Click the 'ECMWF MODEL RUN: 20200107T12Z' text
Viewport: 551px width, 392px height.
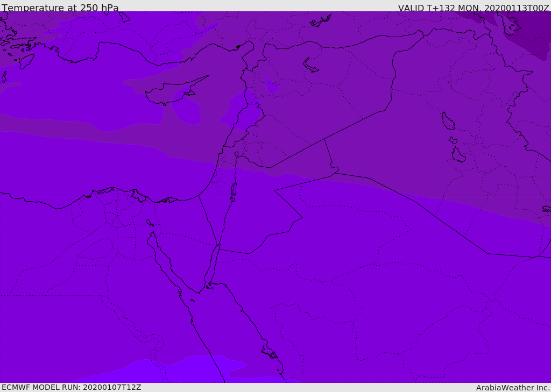(72, 387)
